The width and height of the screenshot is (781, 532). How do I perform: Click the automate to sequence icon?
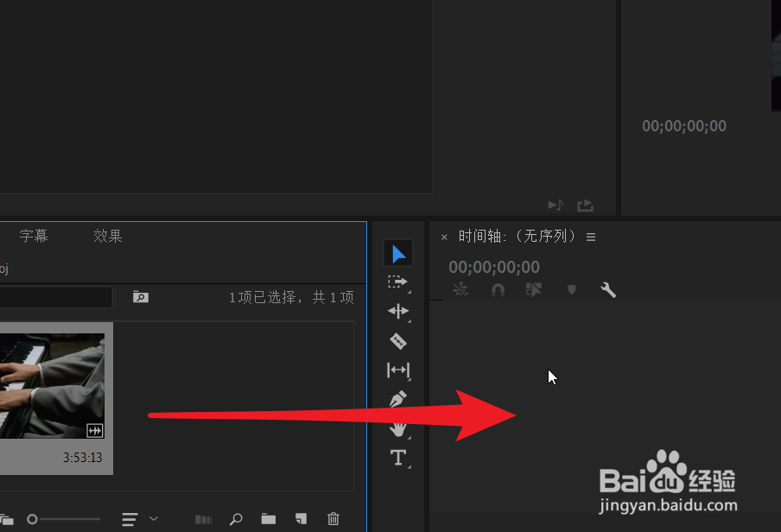[203, 520]
